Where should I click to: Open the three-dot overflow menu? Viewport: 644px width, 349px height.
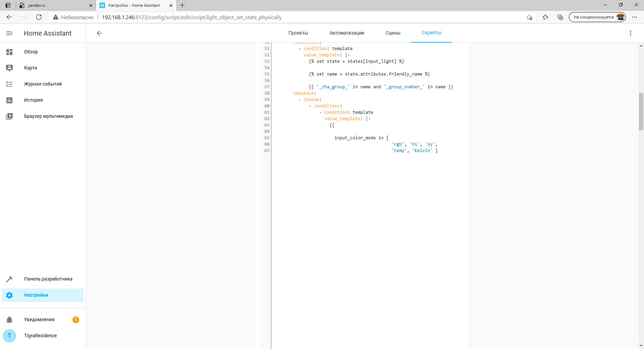point(631,33)
